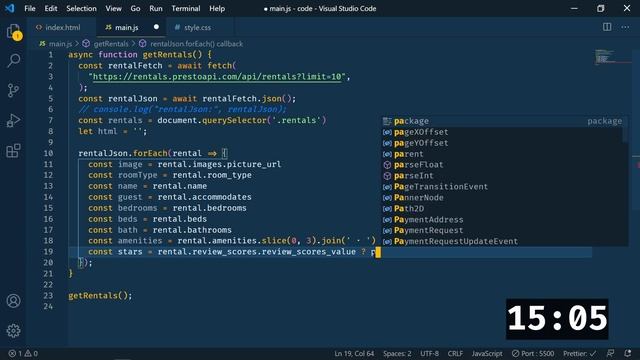The image size is (640, 360).
Task: Click CRLF end of line setting
Action: [455, 353]
